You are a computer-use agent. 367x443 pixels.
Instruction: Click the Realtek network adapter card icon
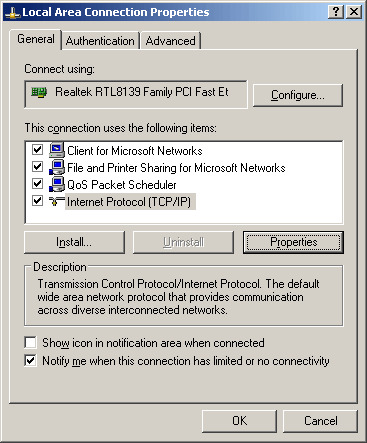(x=39, y=92)
